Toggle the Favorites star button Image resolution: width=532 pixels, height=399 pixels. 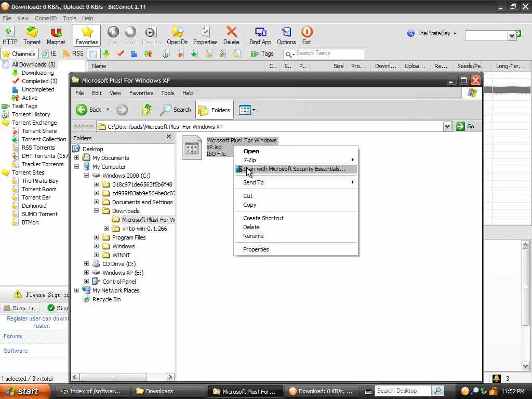87,35
